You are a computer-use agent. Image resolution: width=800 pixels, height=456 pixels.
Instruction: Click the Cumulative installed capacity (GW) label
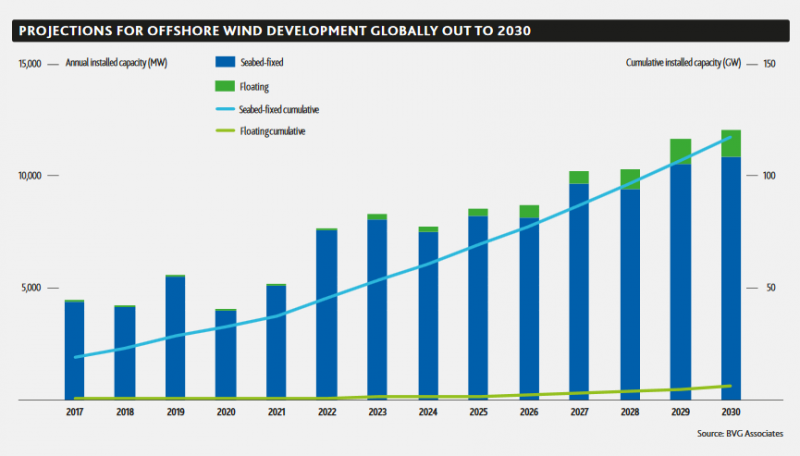click(x=683, y=63)
